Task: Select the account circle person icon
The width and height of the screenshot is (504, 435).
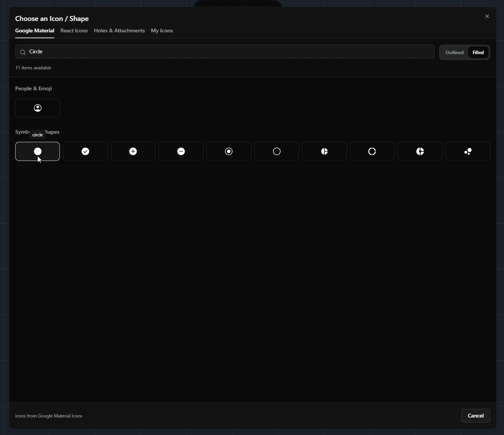Action: [x=37, y=108]
